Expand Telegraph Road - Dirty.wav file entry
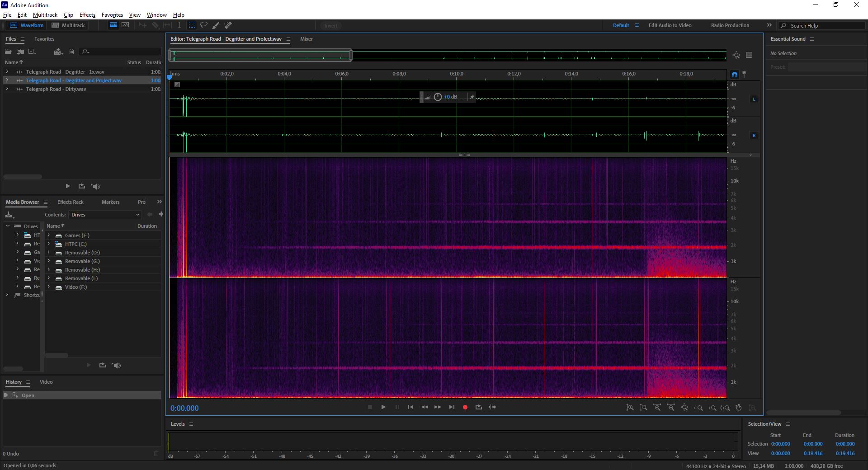This screenshot has width=868, height=470. [x=7, y=89]
